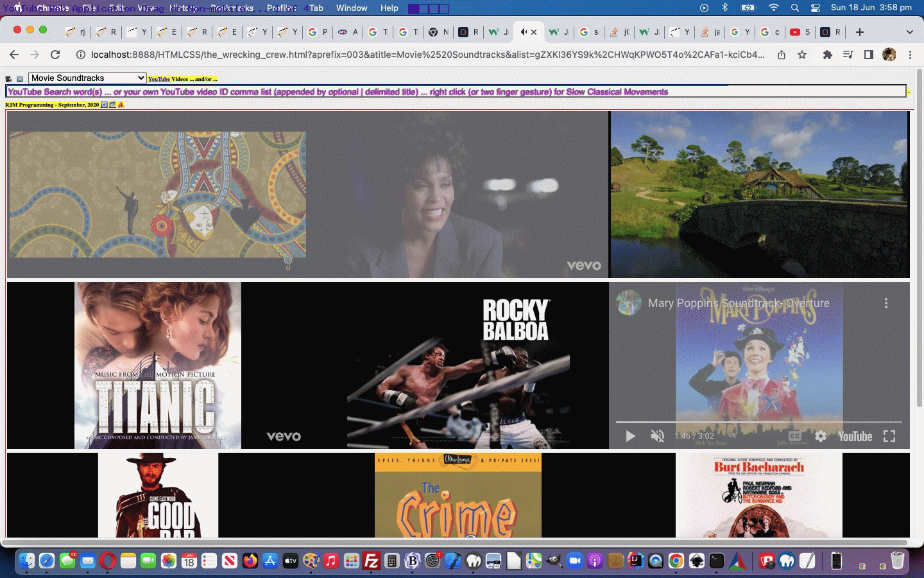Viewport: 924px width, 578px height.
Task: Play the Whitney Houston vevo video thumbnail
Action: (458, 195)
